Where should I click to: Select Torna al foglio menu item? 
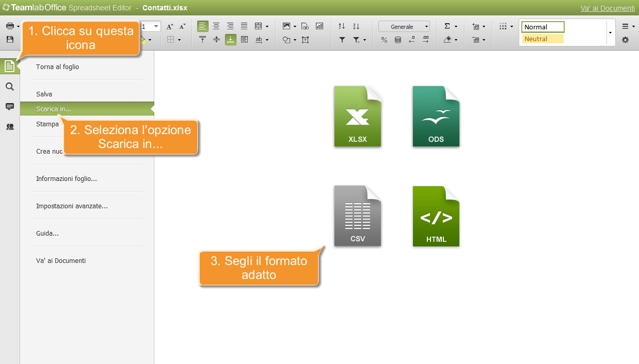coord(57,67)
